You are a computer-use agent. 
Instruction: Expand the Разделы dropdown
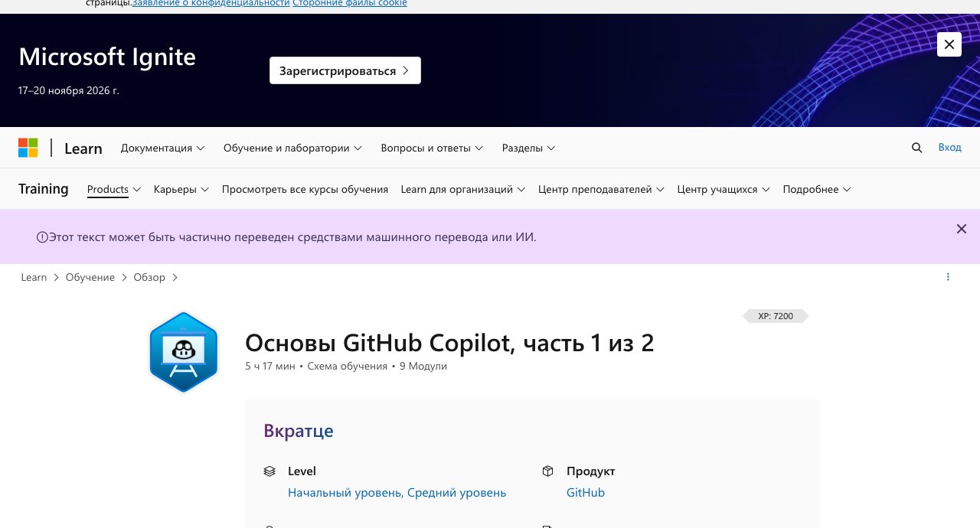[x=529, y=148]
